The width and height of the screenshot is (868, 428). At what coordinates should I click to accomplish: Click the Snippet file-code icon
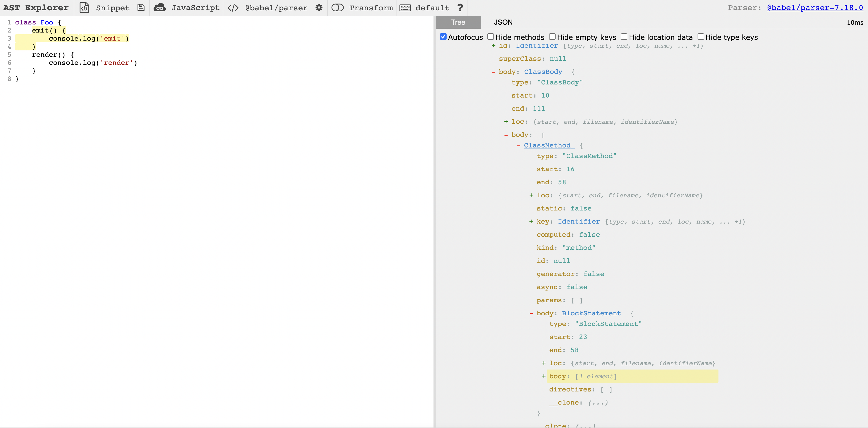(x=84, y=8)
